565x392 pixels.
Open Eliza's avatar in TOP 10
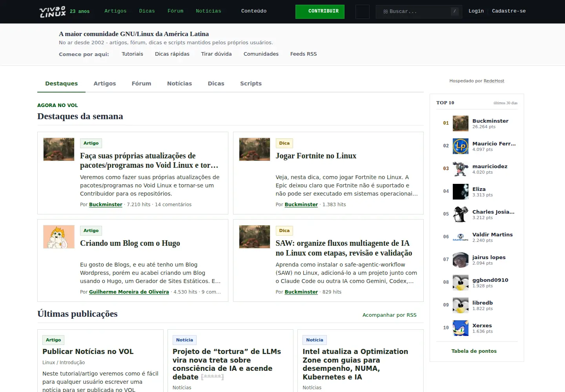click(461, 192)
